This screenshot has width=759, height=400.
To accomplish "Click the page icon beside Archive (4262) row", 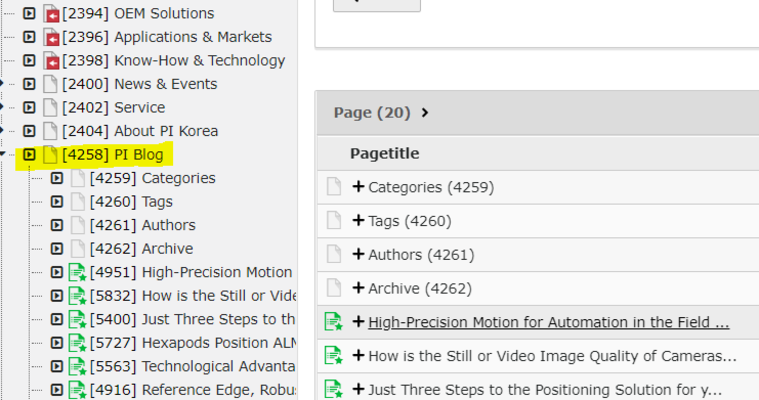I will (334, 289).
